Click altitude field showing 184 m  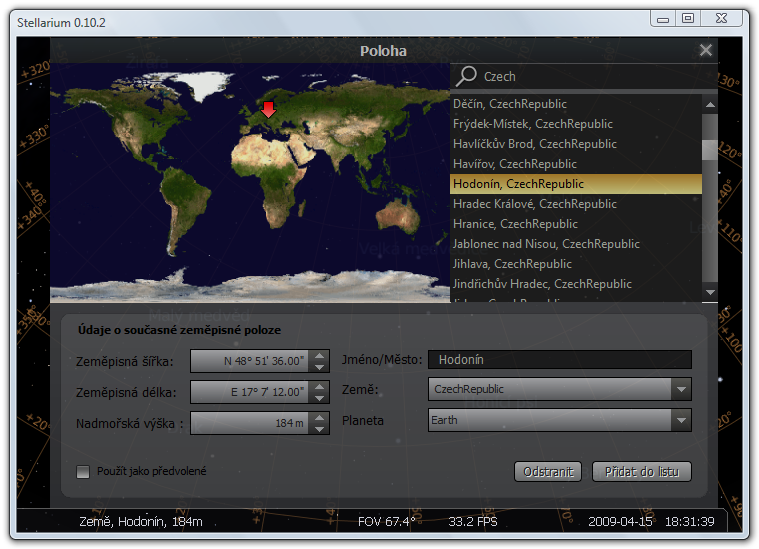click(250, 423)
